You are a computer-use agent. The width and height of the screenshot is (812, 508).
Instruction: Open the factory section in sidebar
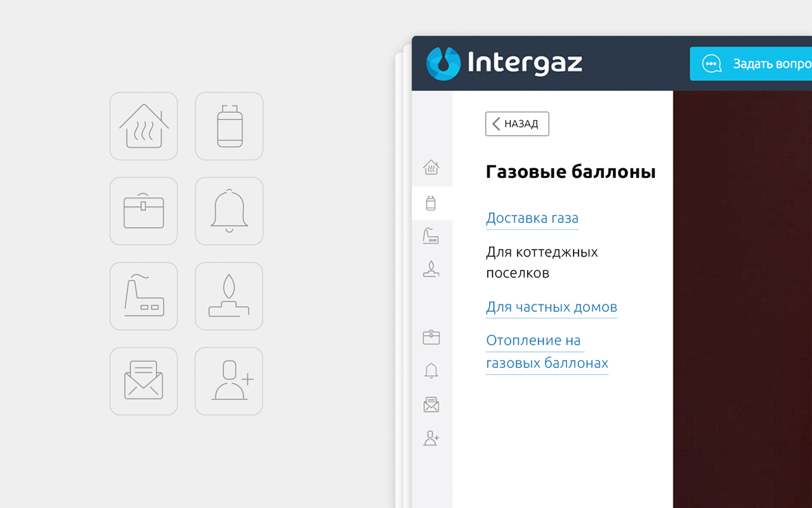tap(431, 236)
